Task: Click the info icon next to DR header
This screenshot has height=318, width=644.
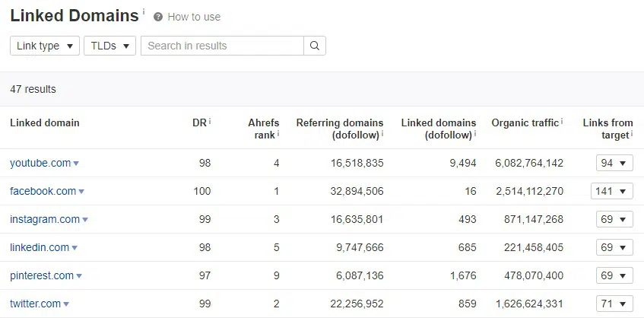Action: [210, 121]
